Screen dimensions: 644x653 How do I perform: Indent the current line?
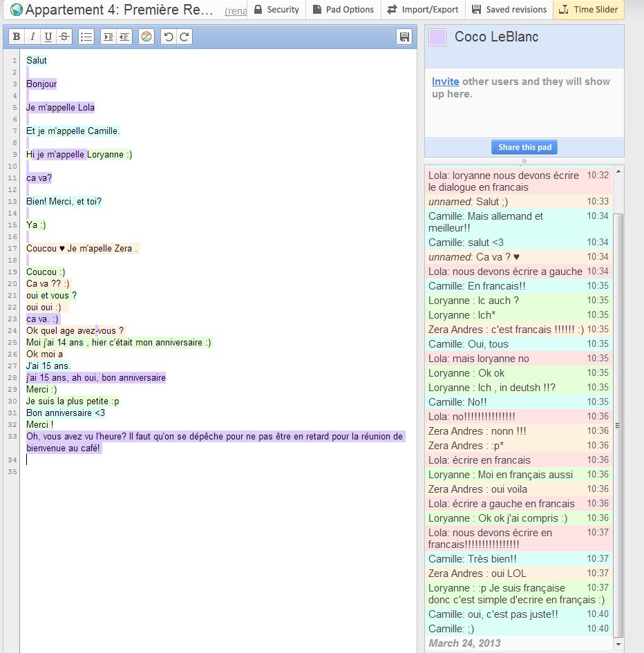tap(108, 37)
